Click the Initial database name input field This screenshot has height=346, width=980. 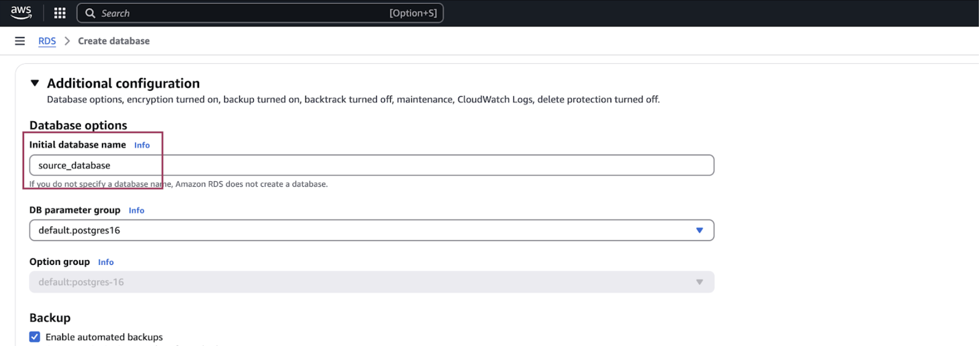(x=372, y=165)
